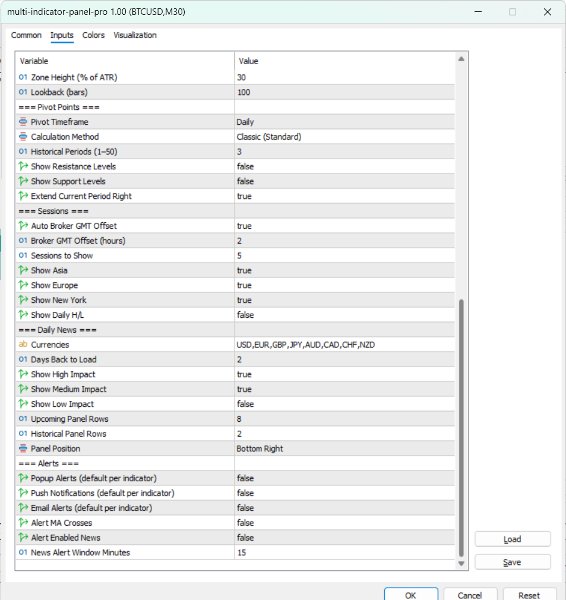Click the string 'ab' icon beside Currencies
Image resolution: width=566 pixels, height=600 pixels.
pyautogui.click(x=23, y=344)
